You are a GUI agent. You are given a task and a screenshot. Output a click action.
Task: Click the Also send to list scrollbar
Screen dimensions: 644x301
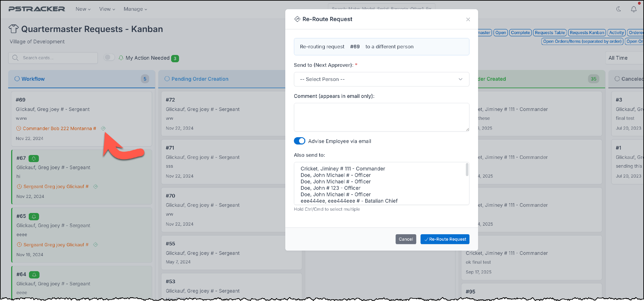coord(467,170)
